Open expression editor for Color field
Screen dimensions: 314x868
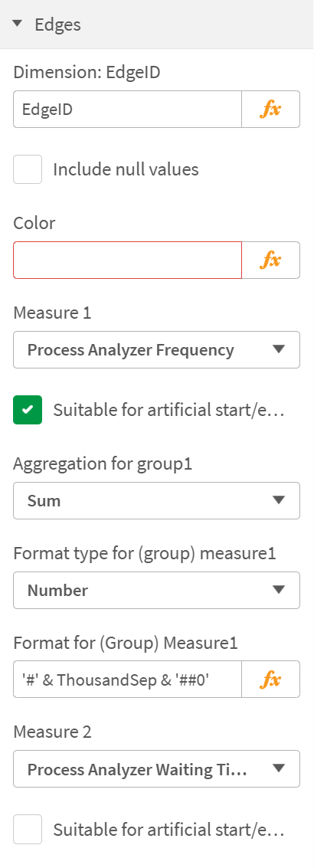click(271, 260)
